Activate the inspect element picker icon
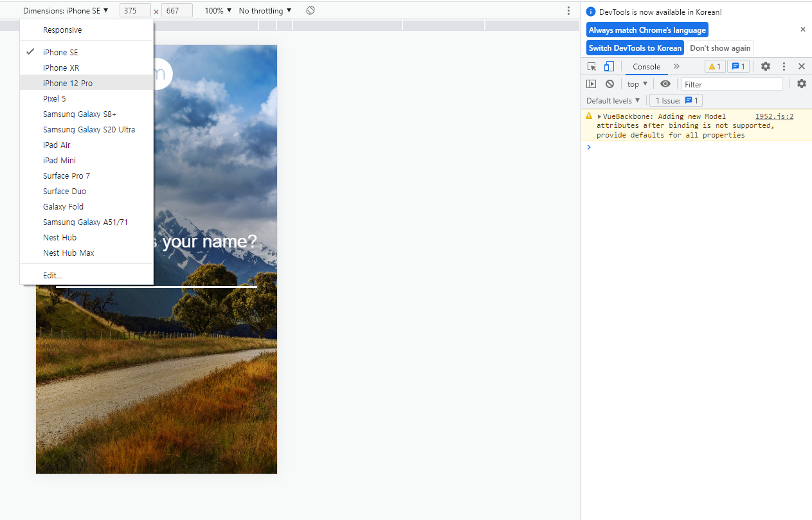 pos(592,66)
